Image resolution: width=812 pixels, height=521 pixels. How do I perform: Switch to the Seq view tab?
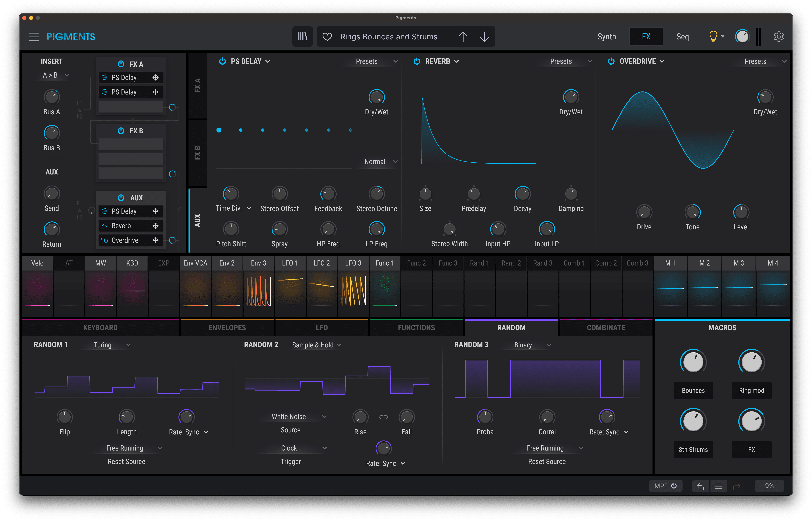pos(682,37)
